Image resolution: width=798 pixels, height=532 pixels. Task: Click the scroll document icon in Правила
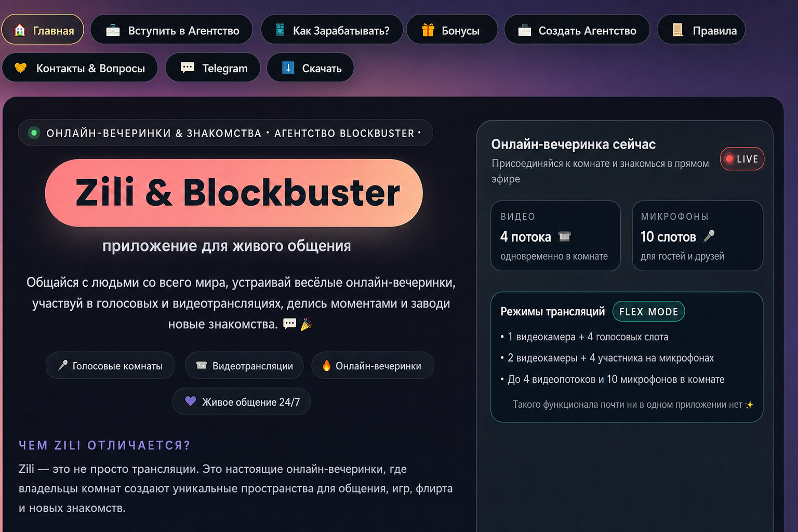677,30
